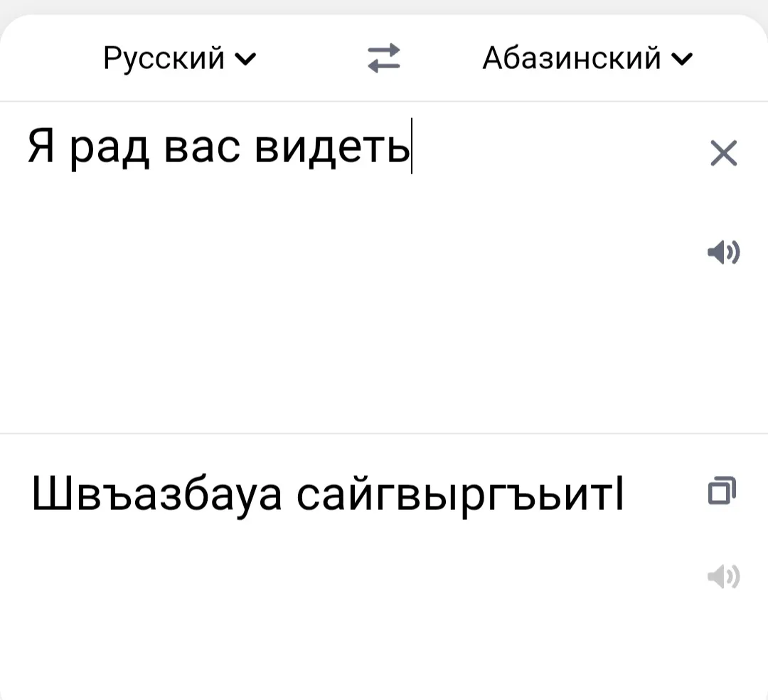This screenshot has width=768, height=700.
Task: Swap source and target languages
Action: pyautogui.click(x=384, y=58)
